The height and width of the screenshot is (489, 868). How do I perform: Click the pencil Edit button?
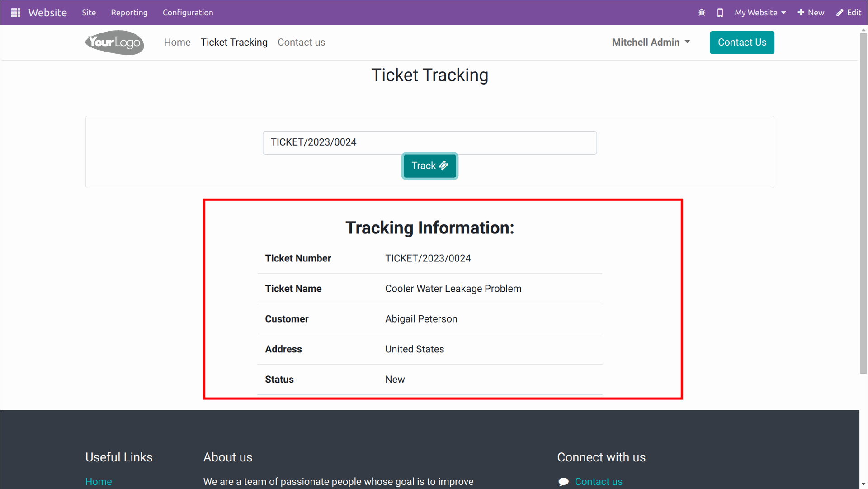click(x=849, y=13)
